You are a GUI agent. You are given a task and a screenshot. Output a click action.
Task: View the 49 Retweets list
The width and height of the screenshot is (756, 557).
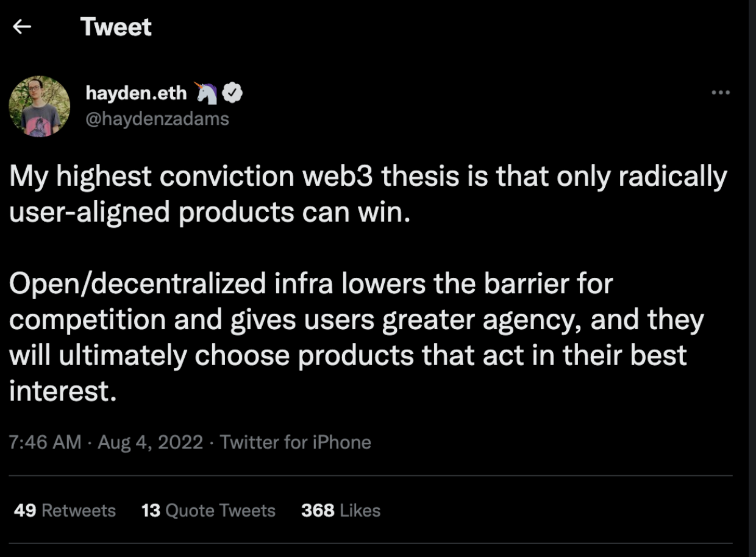click(65, 510)
